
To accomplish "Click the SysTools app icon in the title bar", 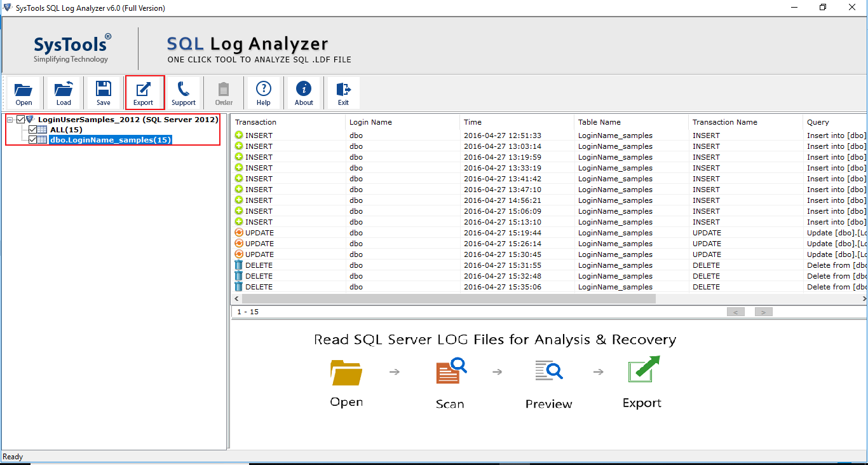I will 8,8.
